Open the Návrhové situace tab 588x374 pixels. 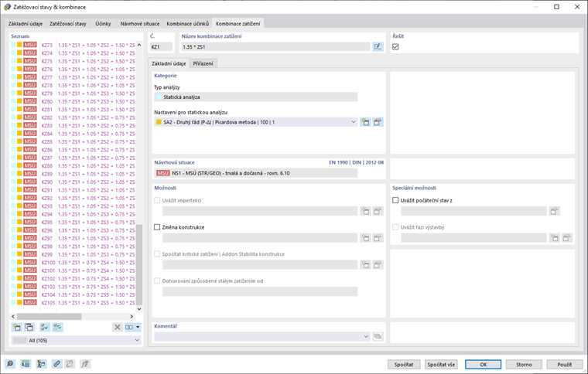pos(140,24)
